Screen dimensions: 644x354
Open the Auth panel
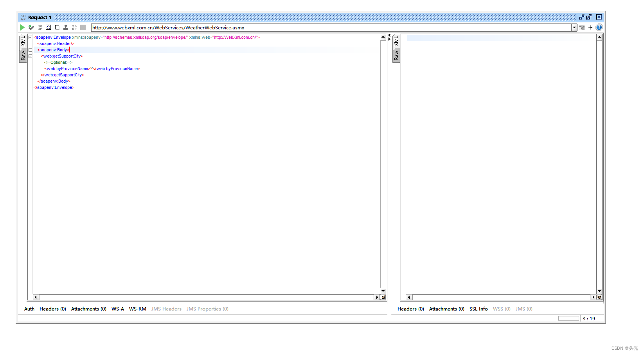29,309
